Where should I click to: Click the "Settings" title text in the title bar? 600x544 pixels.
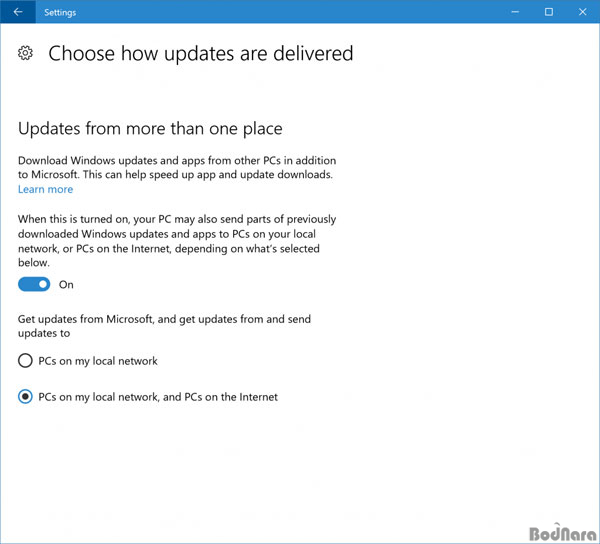click(x=60, y=13)
